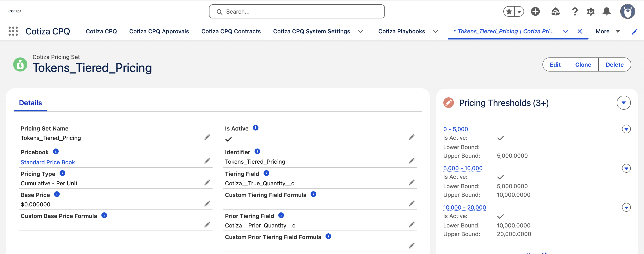The image size is (644, 254).
Task: Toggle the Is Active checkmark field
Action: [228, 139]
